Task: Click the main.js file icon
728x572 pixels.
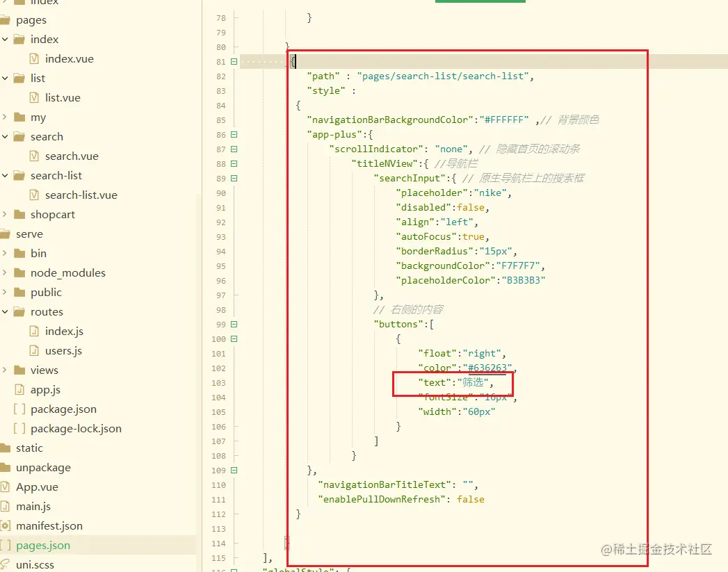Action: coord(5,506)
